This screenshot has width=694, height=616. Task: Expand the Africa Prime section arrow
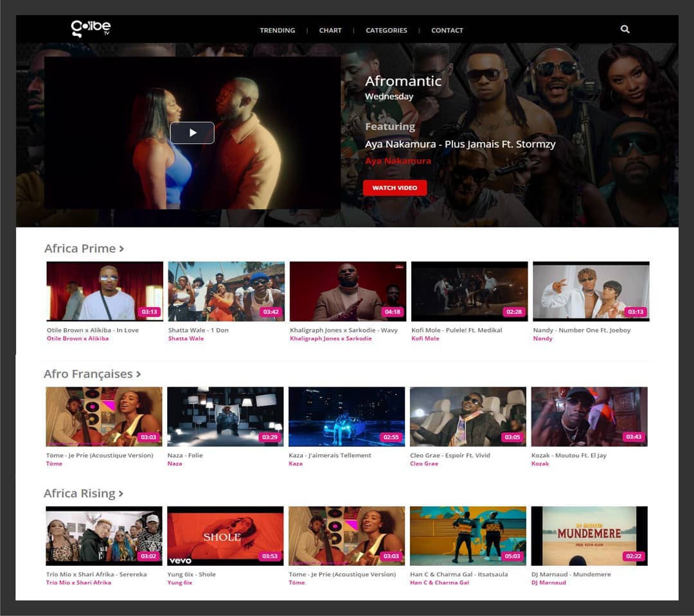click(121, 249)
